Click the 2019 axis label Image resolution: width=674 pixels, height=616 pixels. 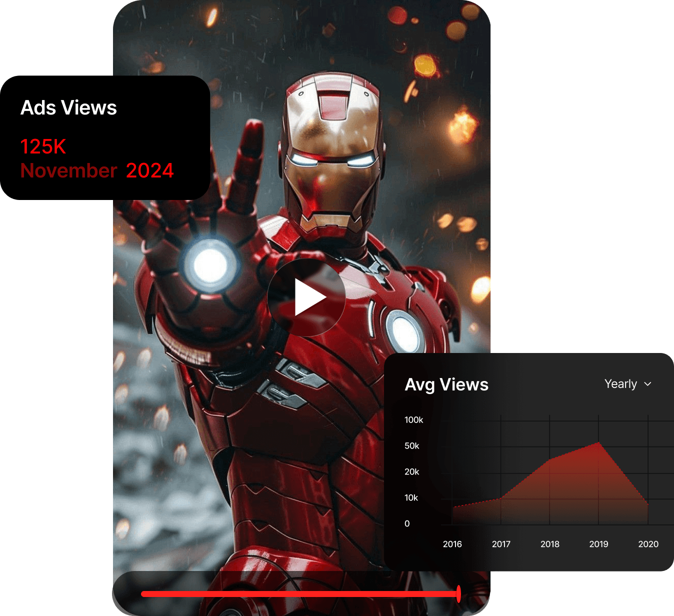pyautogui.click(x=598, y=544)
